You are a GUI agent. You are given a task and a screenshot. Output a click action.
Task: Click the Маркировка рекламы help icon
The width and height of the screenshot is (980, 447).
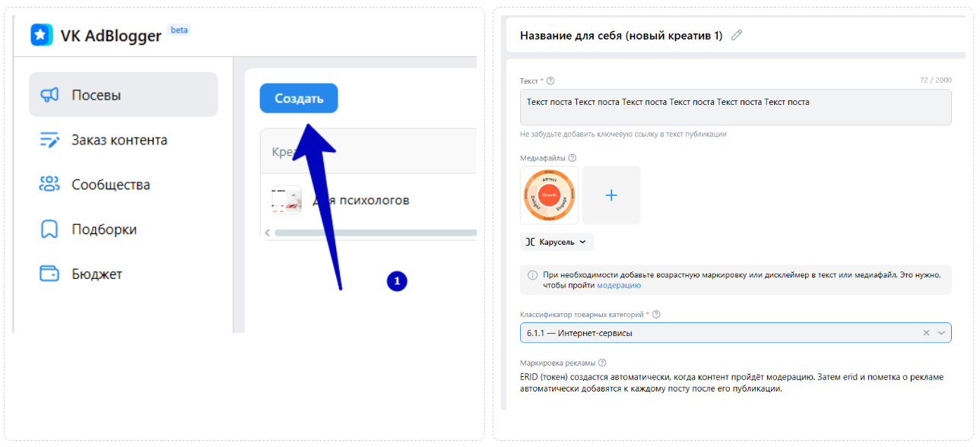tap(602, 363)
